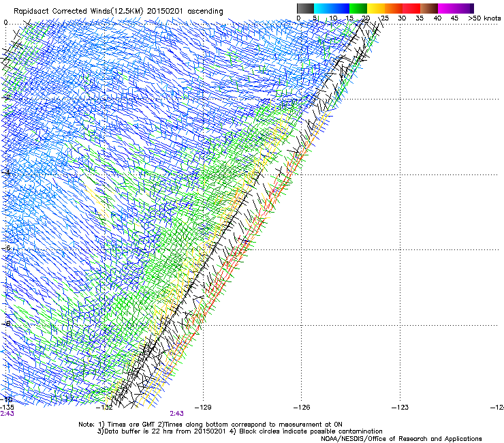Image resolution: width=504 pixels, height=443 pixels.
Task: Select the brown 35-40 knots legend swatch
Action: [429, 8]
